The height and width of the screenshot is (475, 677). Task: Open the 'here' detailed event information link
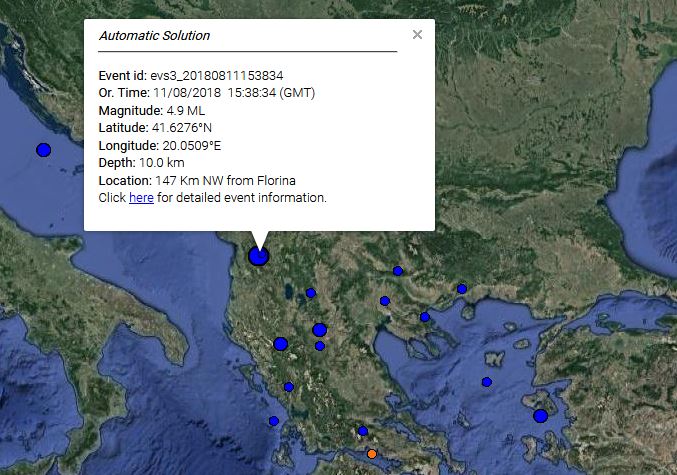pos(141,198)
